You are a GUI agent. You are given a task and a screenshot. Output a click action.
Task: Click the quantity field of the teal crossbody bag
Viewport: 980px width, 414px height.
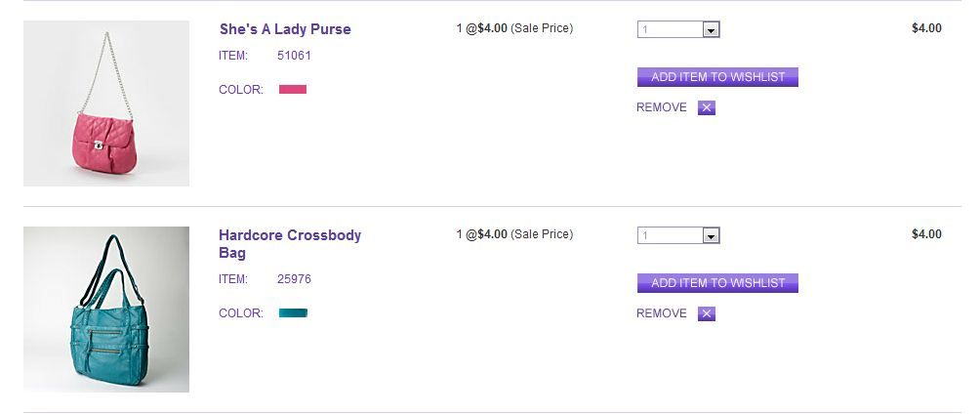tap(670, 236)
